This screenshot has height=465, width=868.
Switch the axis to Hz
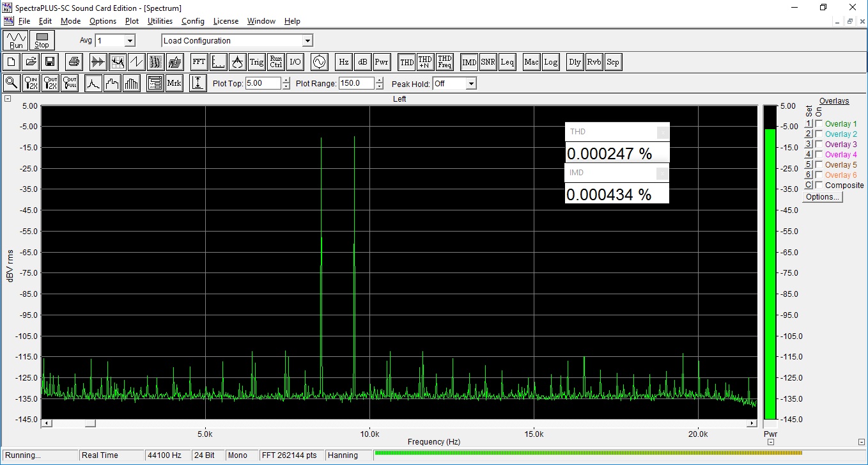[x=343, y=62]
